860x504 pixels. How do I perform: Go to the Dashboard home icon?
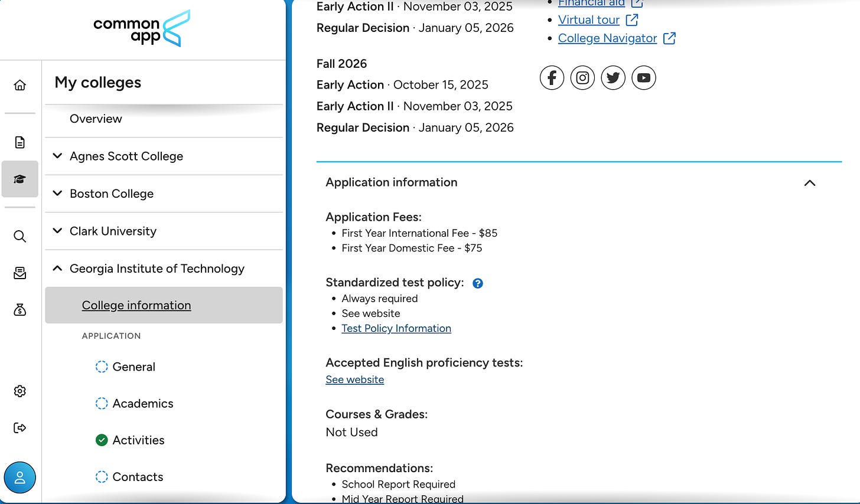point(20,85)
